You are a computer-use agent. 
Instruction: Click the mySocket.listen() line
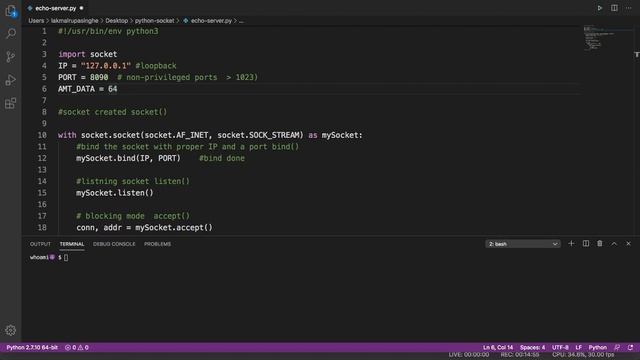pyautogui.click(x=115, y=193)
